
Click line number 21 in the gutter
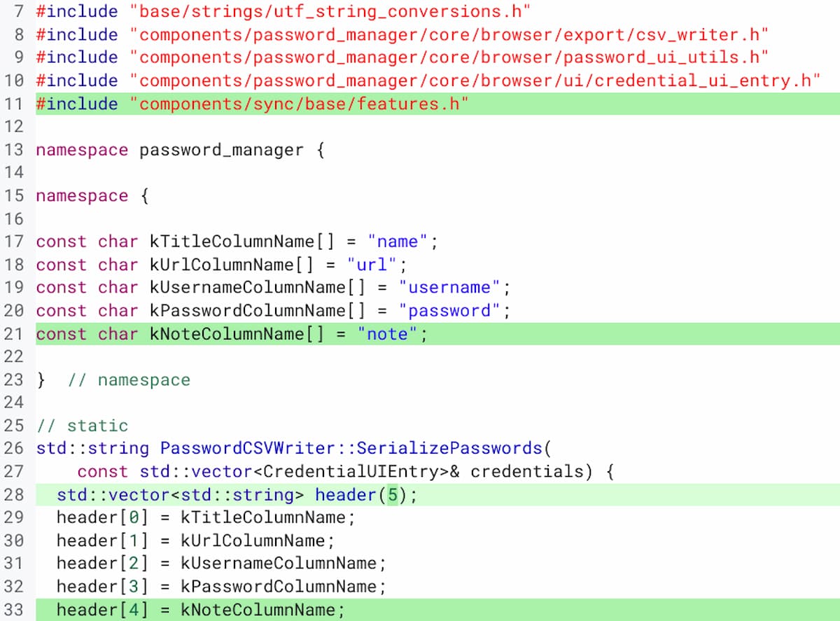(x=14, y=335)
